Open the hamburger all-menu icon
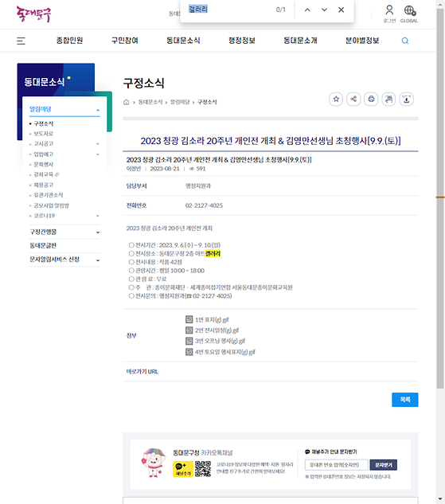Screen dimensions: 445x504 pyautogui.click(x=21, y=41)
